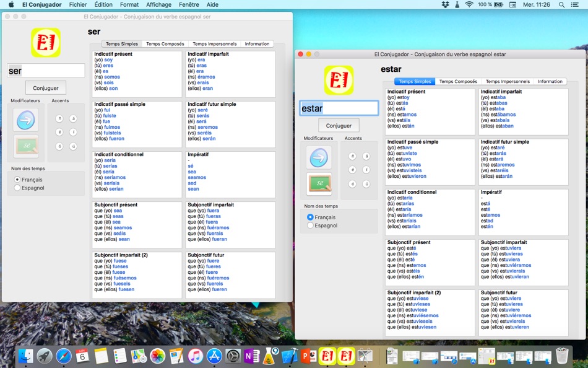
Task: Toggle the 'se' chalkboard reflexive modifier in estar window
Action: click(319, 183)
